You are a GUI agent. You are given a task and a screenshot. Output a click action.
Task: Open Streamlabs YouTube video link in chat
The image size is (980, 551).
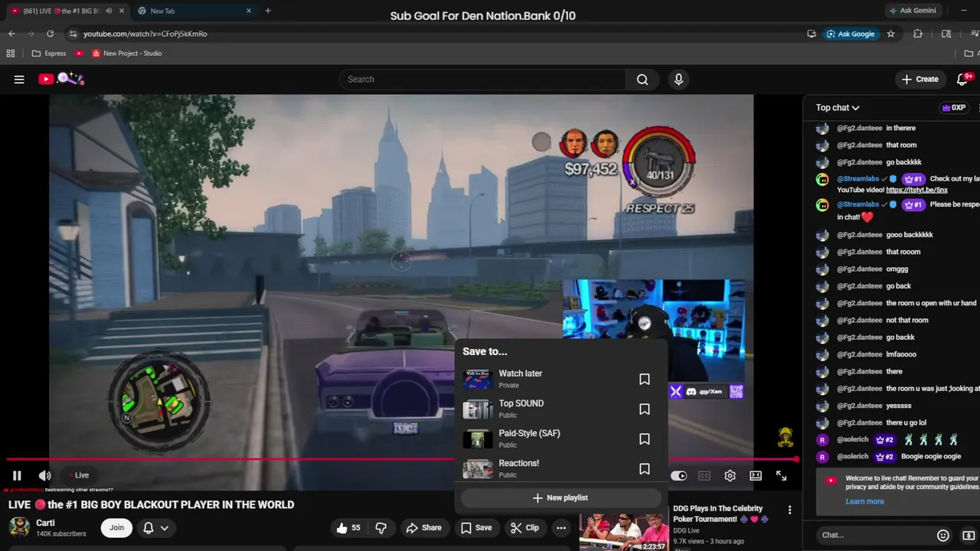(x=916, y=190)
